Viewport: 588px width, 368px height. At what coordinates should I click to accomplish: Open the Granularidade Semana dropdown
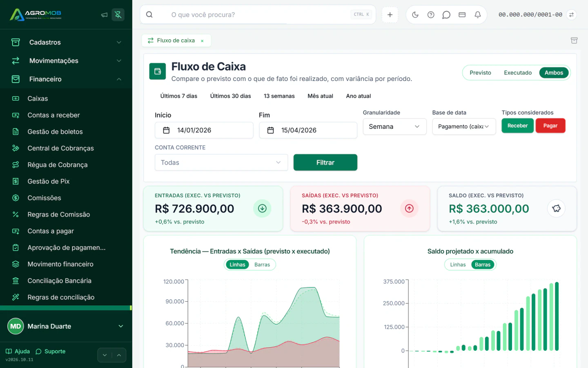pyautogui.click(x=394, y=127)
